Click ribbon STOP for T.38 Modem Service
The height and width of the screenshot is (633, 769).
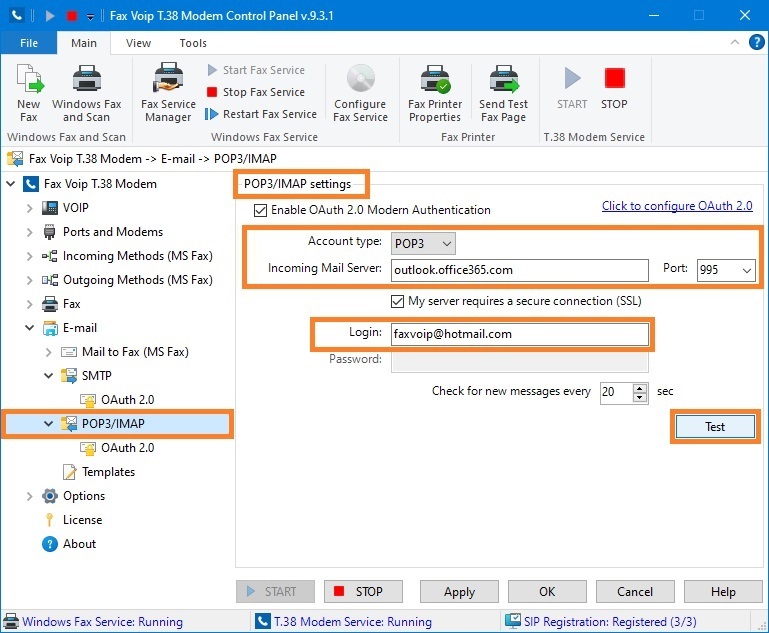(x=614, y=88)
